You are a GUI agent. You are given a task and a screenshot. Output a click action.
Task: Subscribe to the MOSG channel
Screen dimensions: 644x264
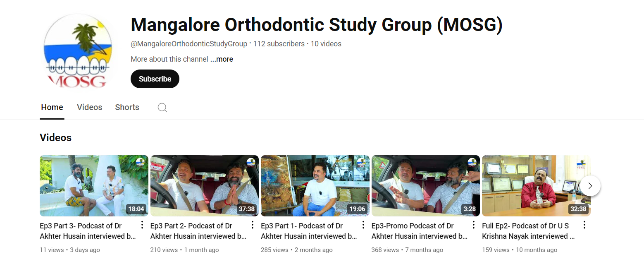coord(155,79)
